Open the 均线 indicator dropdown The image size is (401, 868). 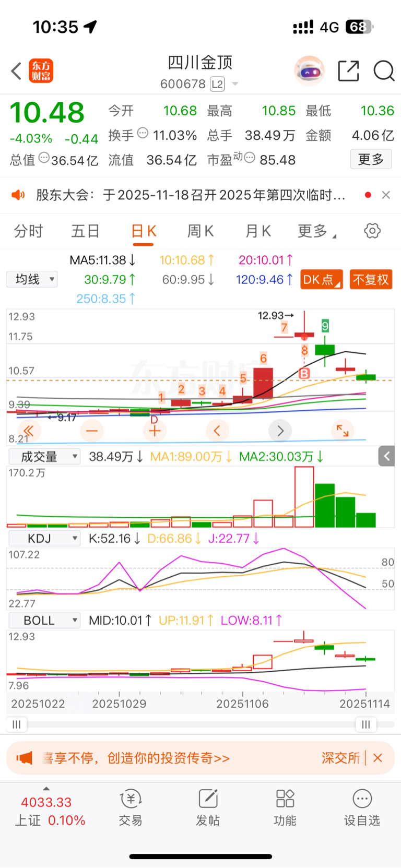tap(32, 279)
